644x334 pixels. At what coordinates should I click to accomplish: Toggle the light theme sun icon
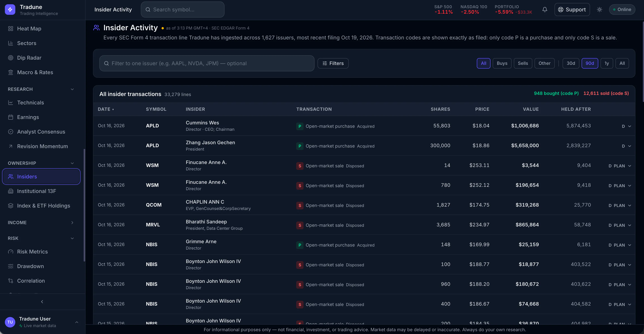[600, 10]
